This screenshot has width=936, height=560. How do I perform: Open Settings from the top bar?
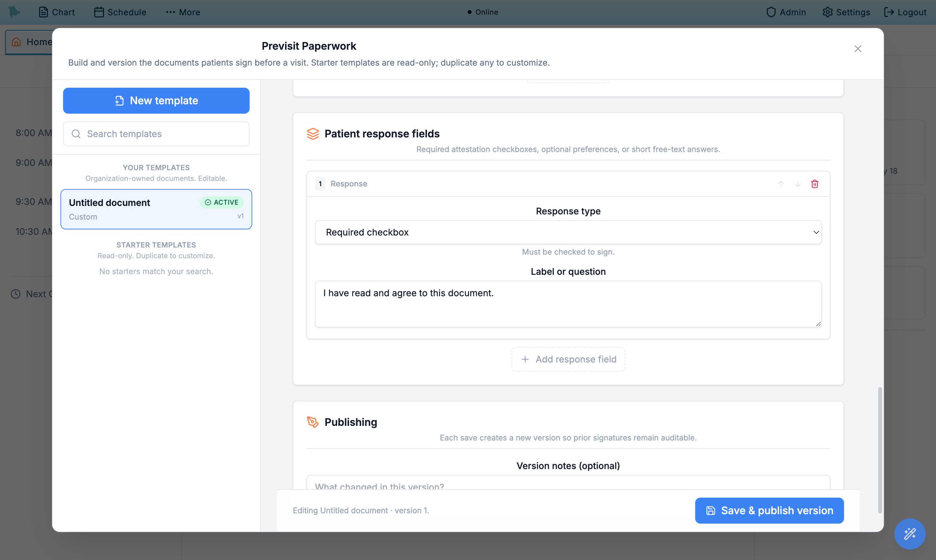point(846,12)
